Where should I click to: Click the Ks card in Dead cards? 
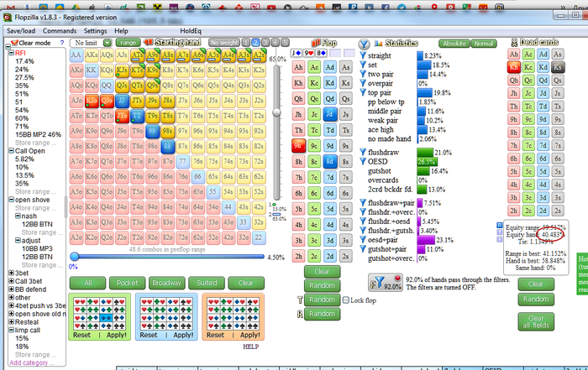(x=558, y=67)
